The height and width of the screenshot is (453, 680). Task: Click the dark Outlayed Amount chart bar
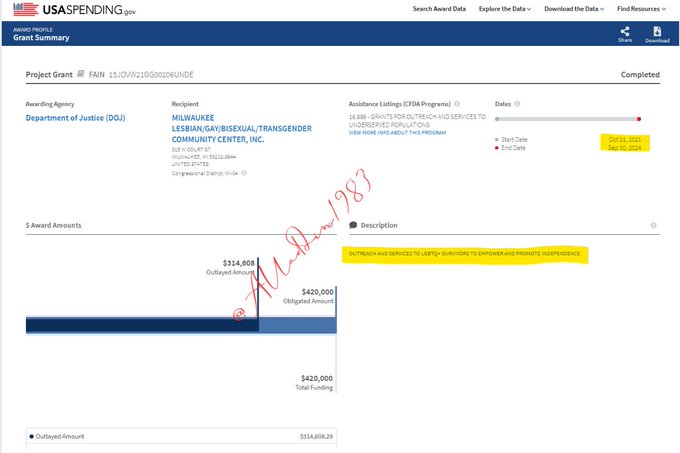[x=140, y=325]
